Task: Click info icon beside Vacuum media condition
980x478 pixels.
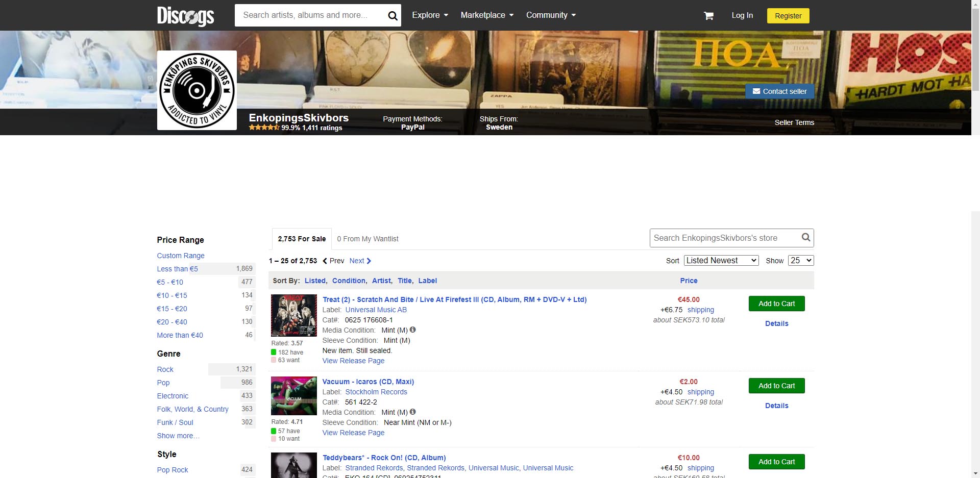Action: [x=413, y=412]
